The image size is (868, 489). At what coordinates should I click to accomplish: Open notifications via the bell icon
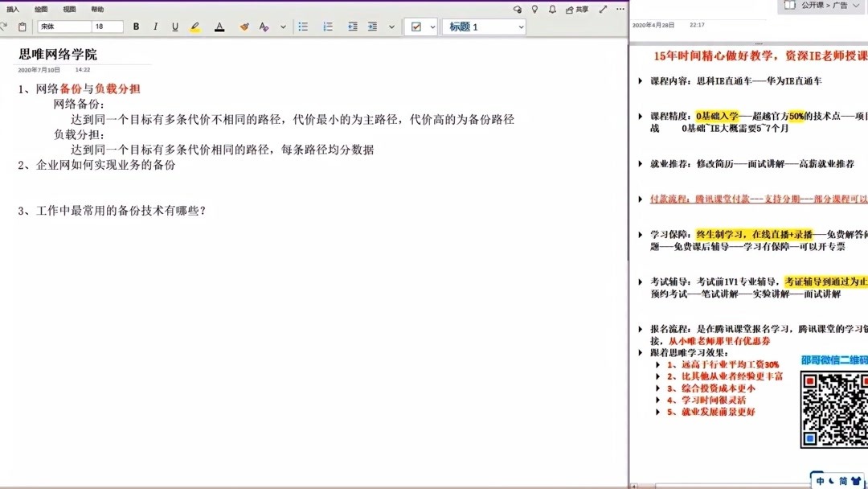(554, 8)
